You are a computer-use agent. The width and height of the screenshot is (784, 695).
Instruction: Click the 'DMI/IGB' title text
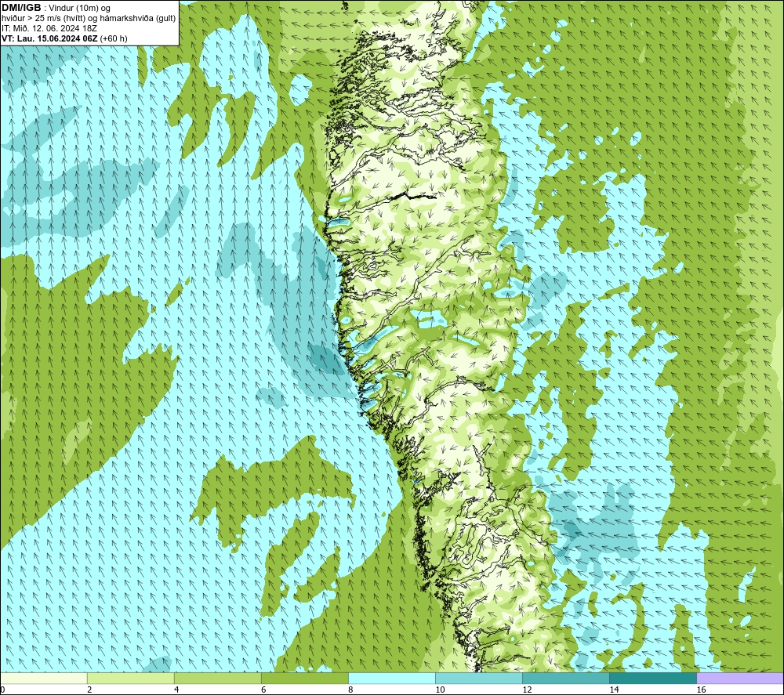click(x=21, y=8)
